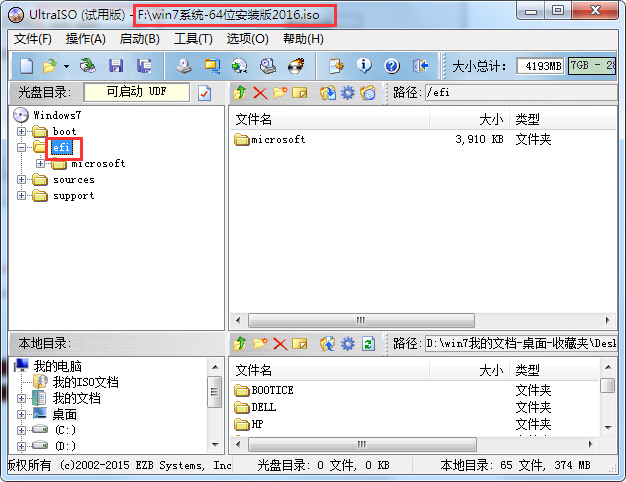The width and height of the screenshot is (626, 482).
Task: Sort disc files by 大小 column header
Action: 469,119
